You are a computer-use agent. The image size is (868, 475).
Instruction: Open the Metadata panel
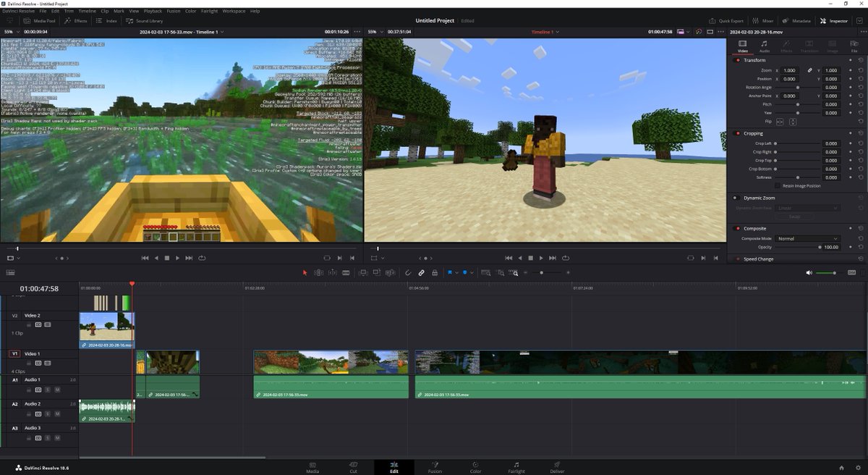(x=796, y=21)
